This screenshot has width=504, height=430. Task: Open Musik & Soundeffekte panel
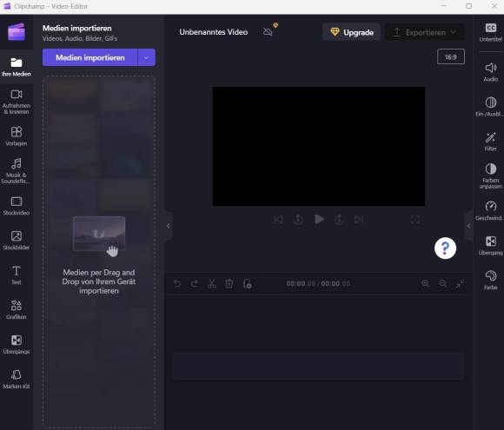(x=16, y=171)
